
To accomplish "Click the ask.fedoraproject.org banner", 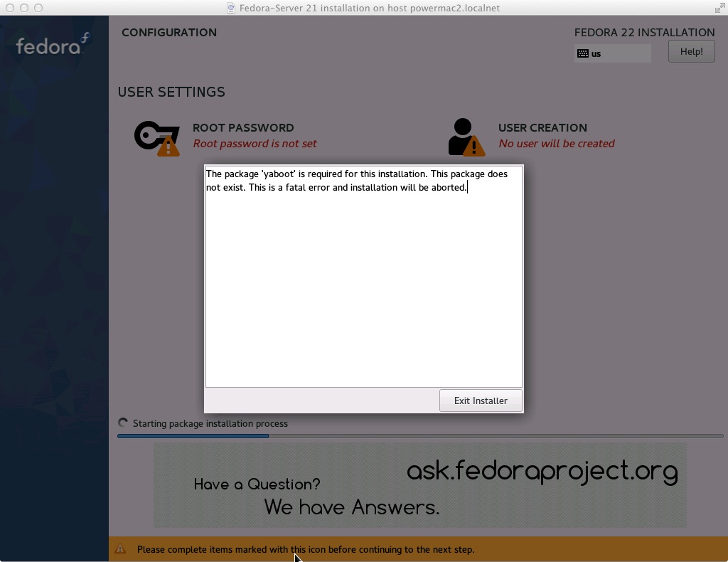I will [419, 484].
